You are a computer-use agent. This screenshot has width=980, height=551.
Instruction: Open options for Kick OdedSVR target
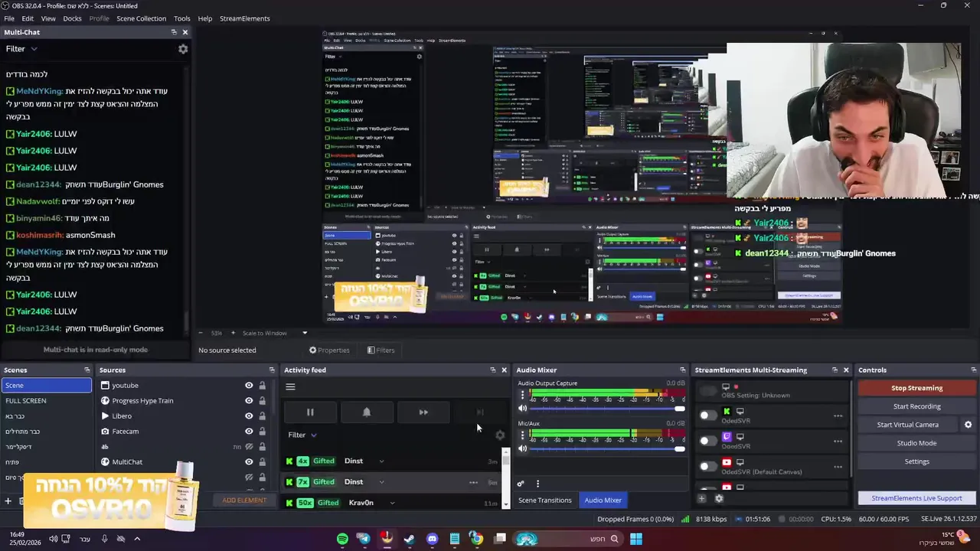(x=838, y=416)
